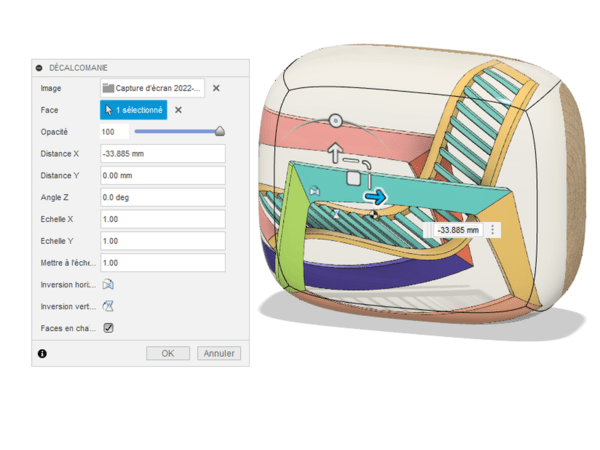Screen dimensions: 600x450
Task: Clear the selected image with the X
Action: 216,88
